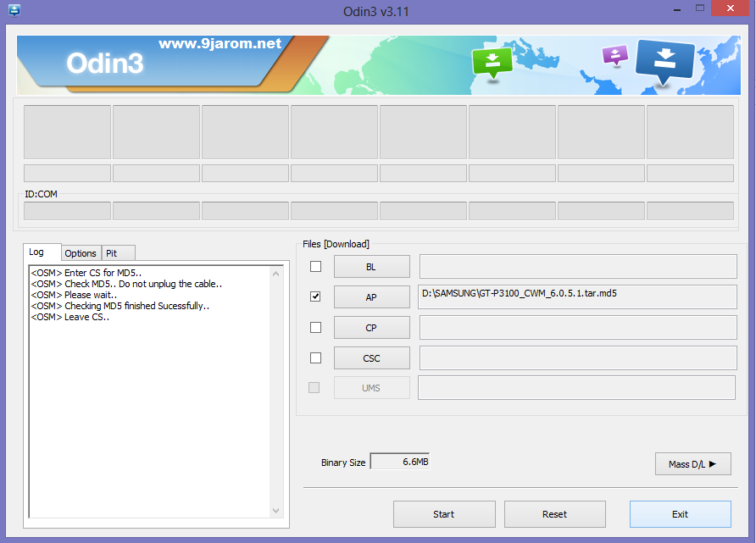Click the green download icon in banner
756x543 pixels.
(492, 64)
